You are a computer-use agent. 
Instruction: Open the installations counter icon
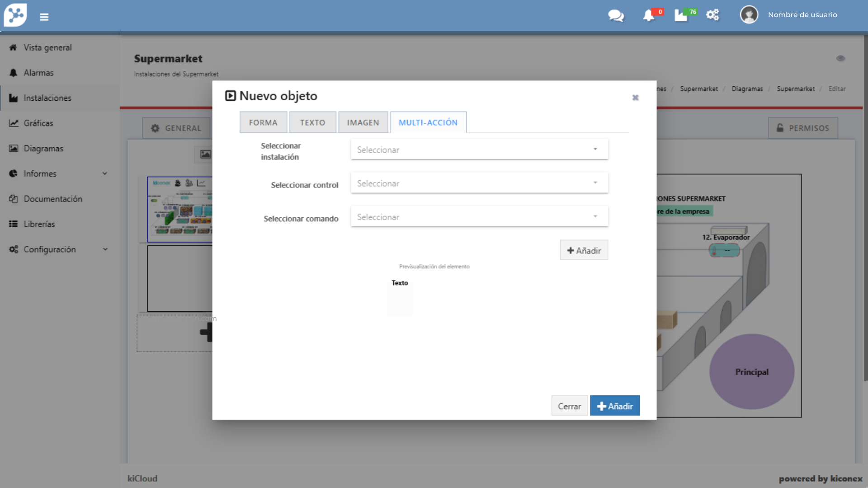pos(681,15)
